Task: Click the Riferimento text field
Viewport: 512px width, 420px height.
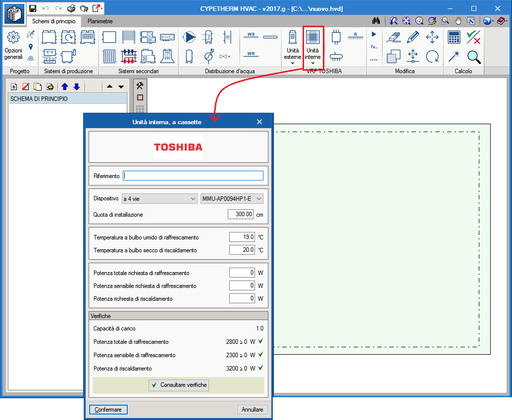Action: (x=193, y=176)
